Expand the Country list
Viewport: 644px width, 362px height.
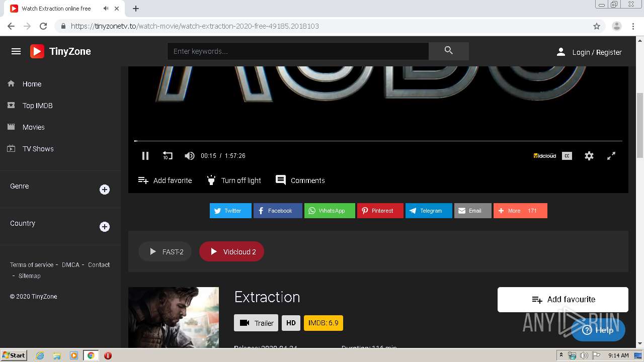pos(105,227)
